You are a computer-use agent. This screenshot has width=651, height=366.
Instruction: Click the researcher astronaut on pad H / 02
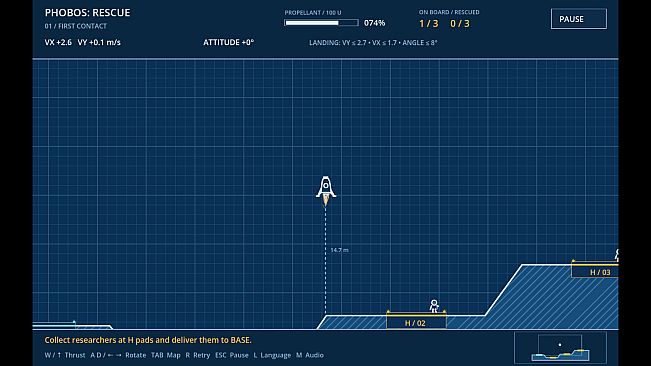pyautogui.click(x=434, y=306)
